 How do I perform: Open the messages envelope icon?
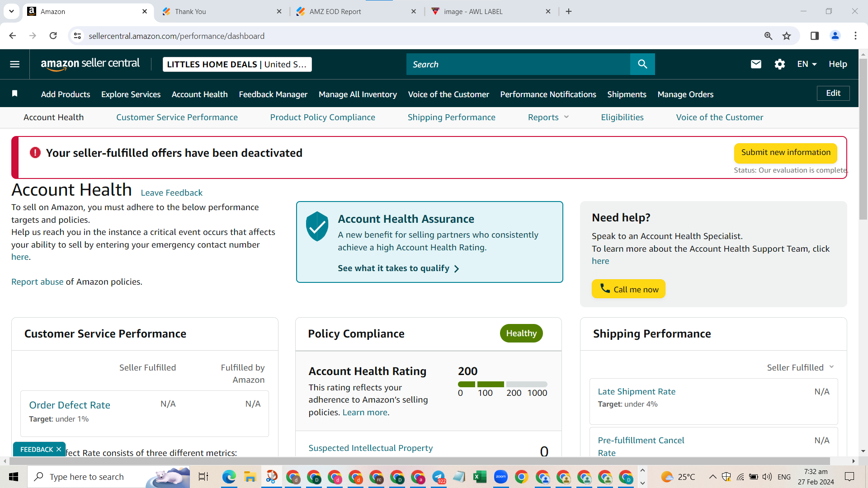tap(756, 64)
